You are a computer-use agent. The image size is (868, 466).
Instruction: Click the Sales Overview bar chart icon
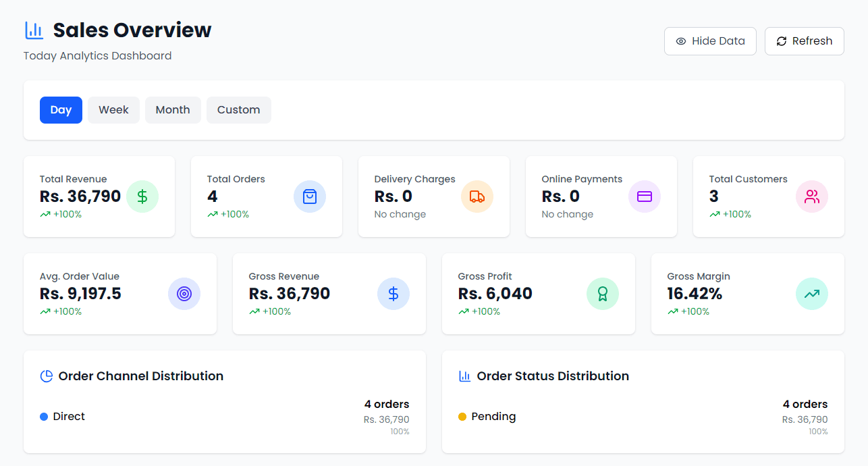point(34,30)
